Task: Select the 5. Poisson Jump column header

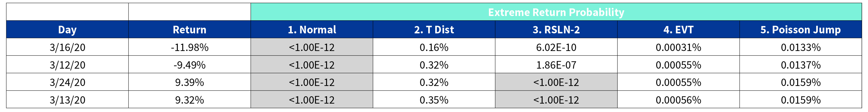Action: 800,30
